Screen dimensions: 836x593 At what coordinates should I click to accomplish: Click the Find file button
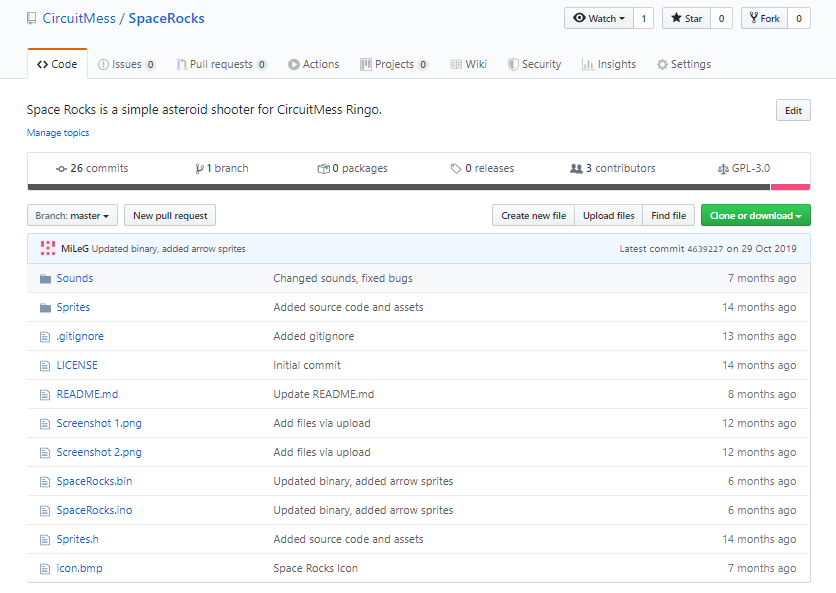click(x=669, y=215)
